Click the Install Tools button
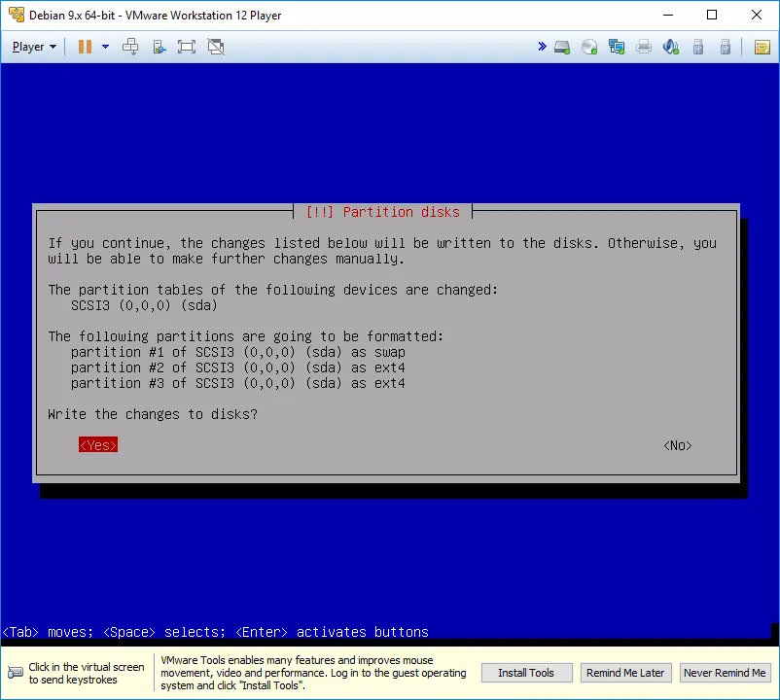 pyautogui.click(x=526, y=673)
